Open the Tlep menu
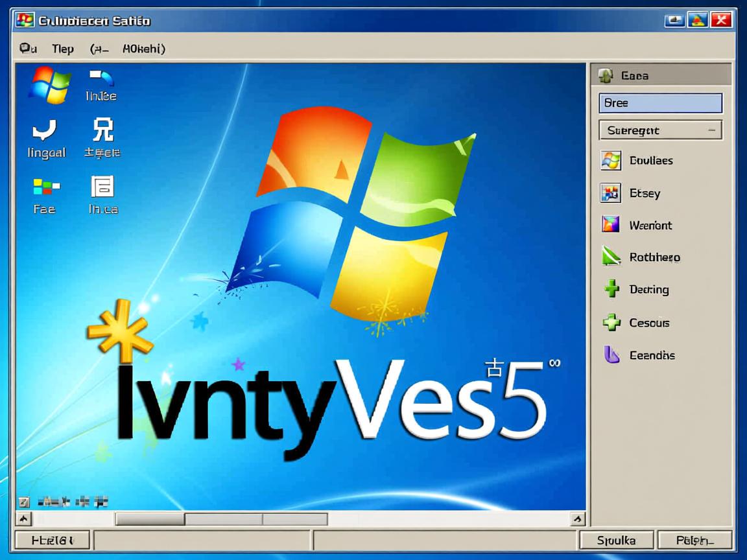This screenshot has width=747, height=560. point(63,49)
